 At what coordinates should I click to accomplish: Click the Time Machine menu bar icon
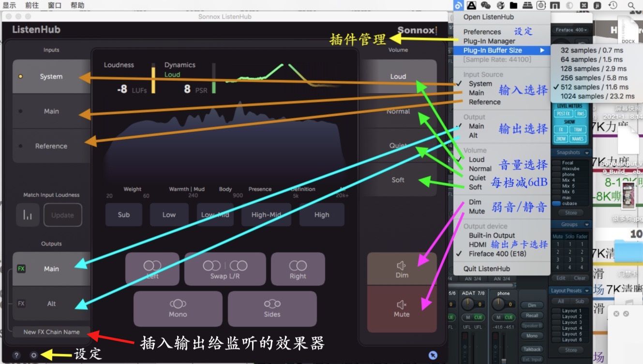click(x=613, y=5)
